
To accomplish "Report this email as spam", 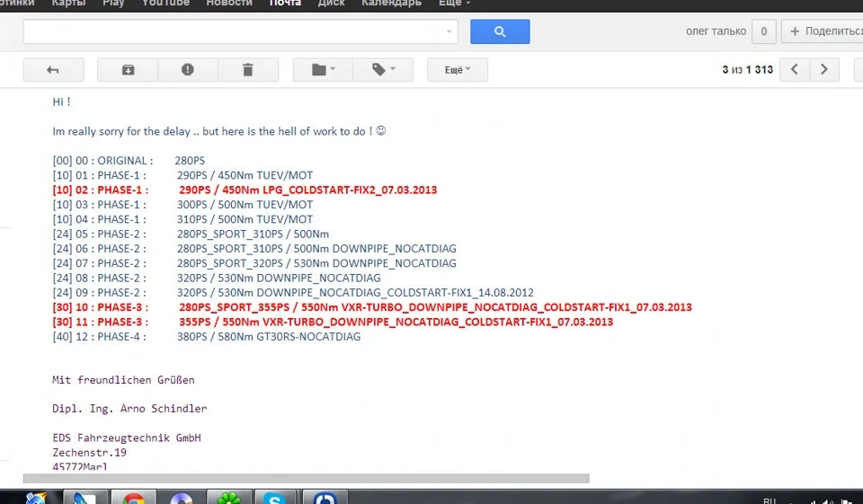I will [188, 70].
